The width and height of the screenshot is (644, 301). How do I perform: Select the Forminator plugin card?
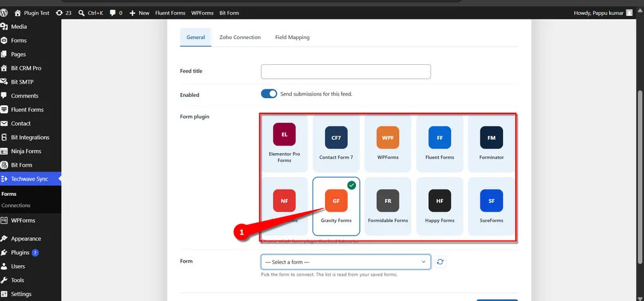coord(491,143)
